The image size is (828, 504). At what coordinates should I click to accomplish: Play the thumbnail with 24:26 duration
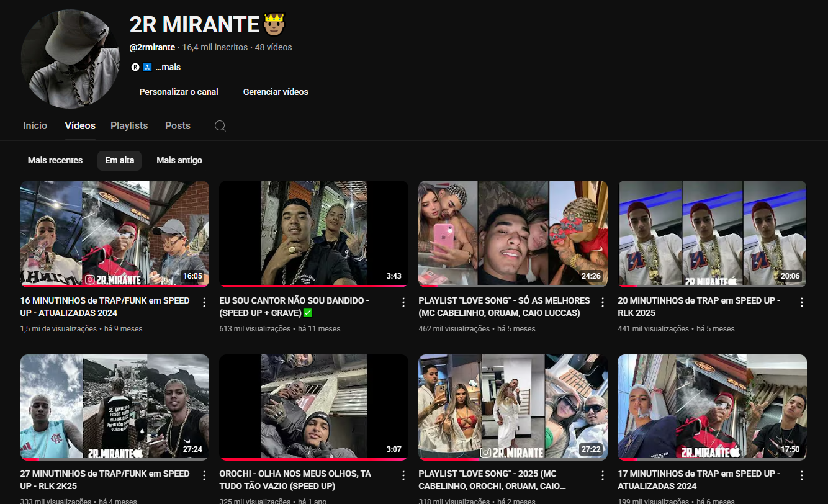coord(513,234)
